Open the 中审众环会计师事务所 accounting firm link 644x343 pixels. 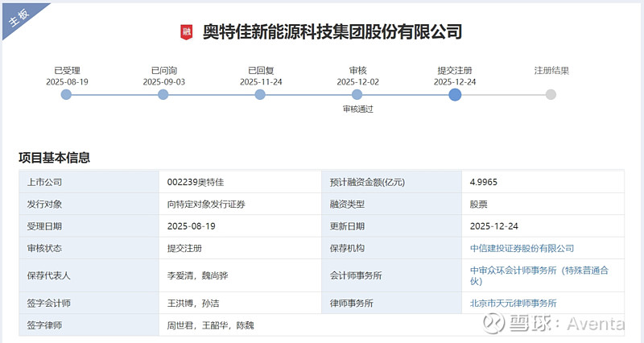(x=539, y=275)
